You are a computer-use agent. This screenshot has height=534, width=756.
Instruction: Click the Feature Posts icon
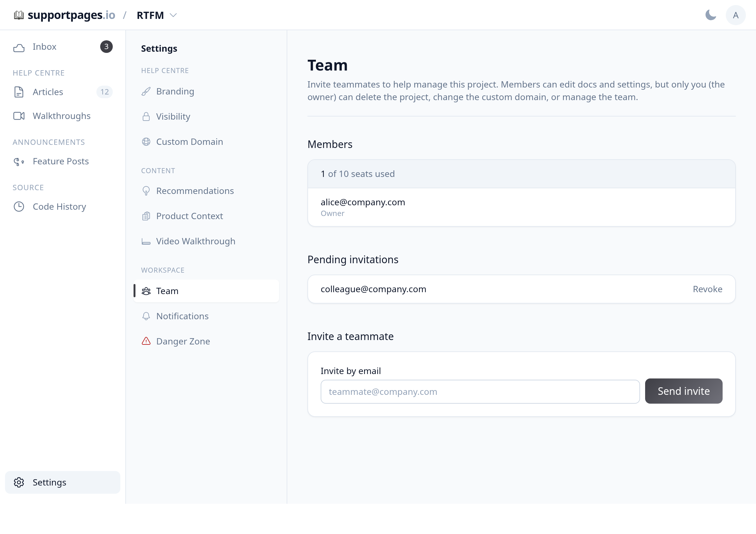19,162
